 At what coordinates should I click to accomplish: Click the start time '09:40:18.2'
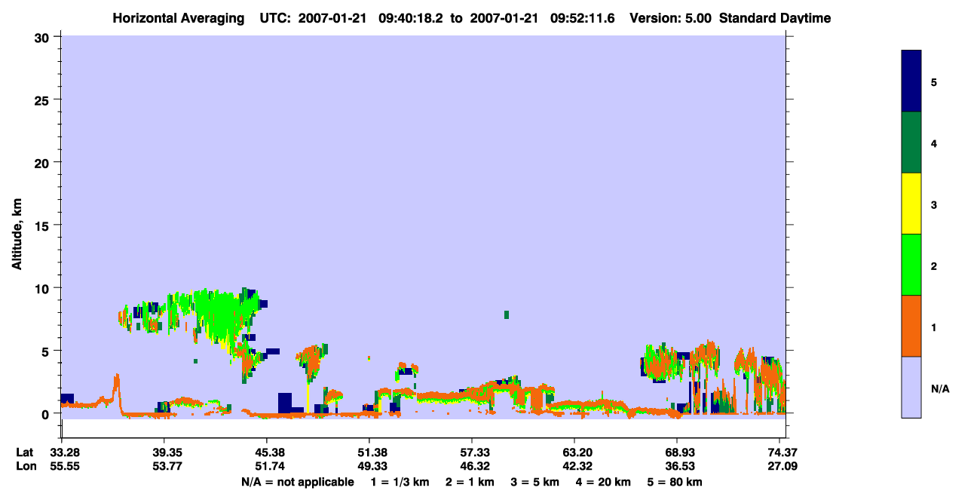tap(412, 18)
